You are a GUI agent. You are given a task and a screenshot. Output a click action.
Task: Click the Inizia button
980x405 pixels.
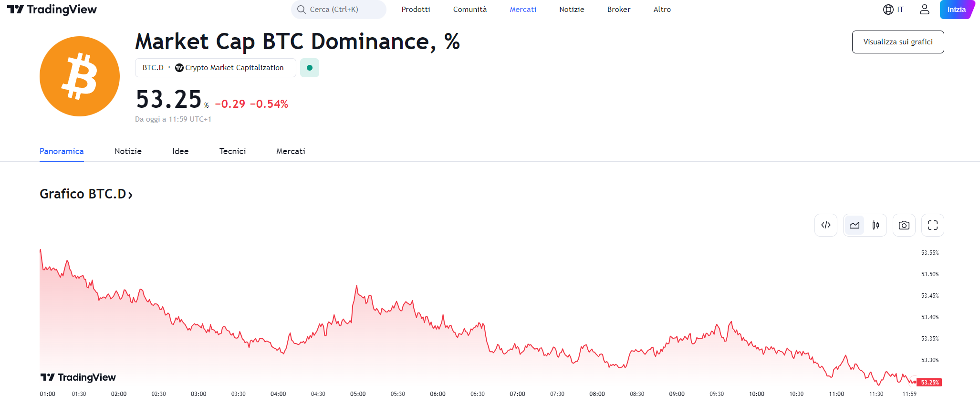pos(957,10)
